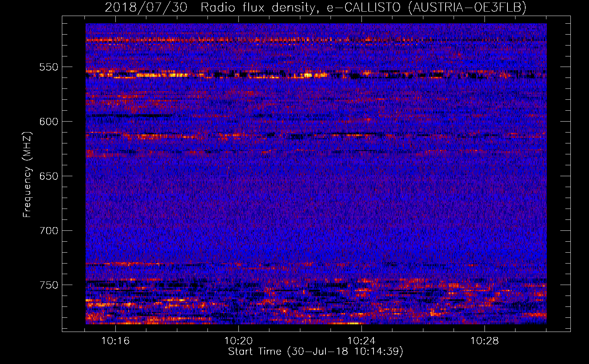
Task: Click the '650' frequency axis label
Action: click(x=49, y=176)
